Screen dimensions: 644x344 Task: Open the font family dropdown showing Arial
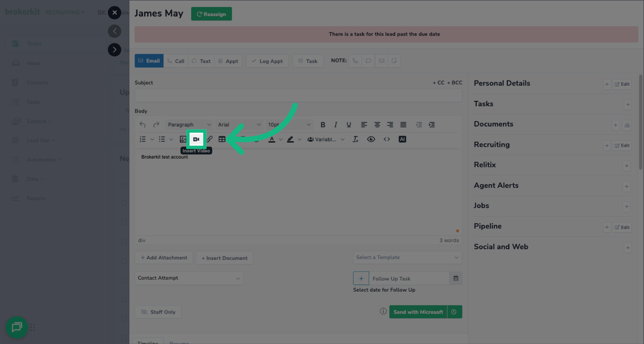pos(239,124)
